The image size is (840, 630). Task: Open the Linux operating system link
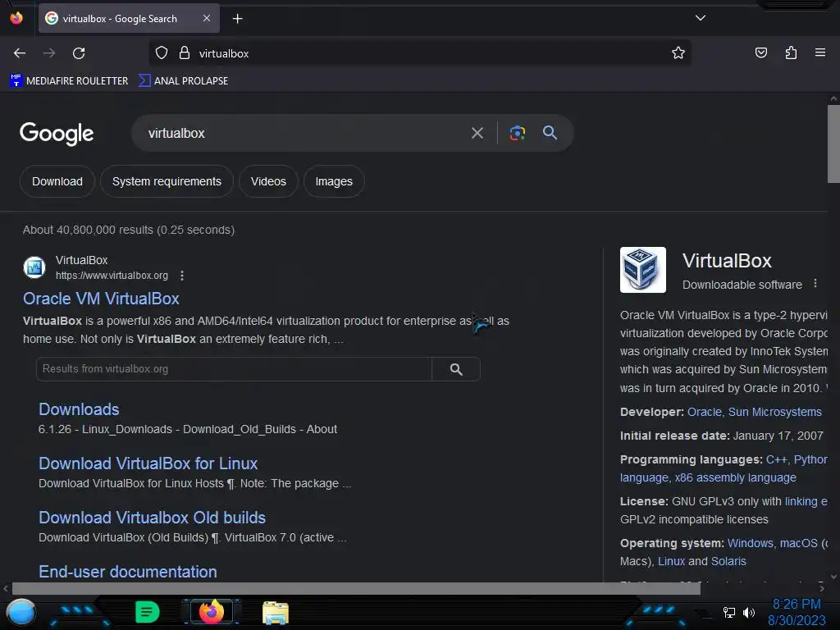[x=671, y=561]
